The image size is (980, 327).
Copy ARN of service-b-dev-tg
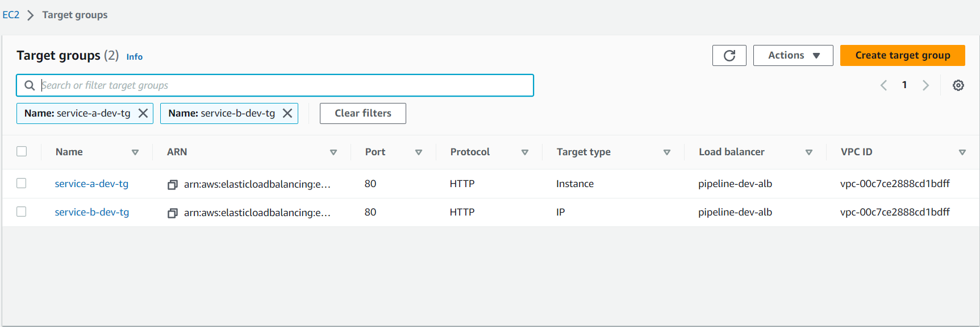coord(173,213)
